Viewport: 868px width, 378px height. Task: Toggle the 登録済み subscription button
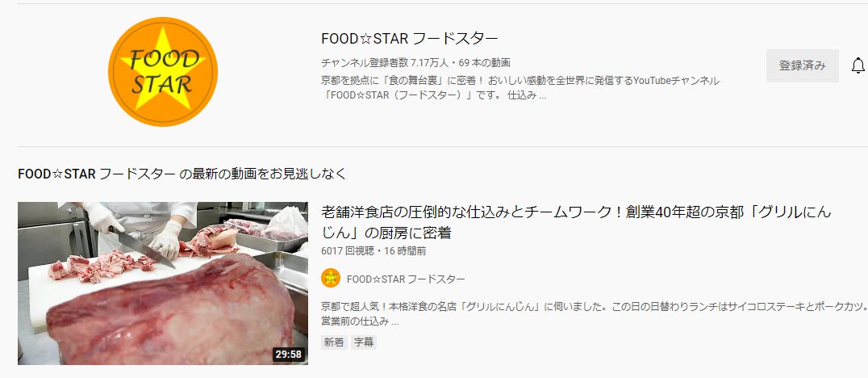click(x=802, y=65)
